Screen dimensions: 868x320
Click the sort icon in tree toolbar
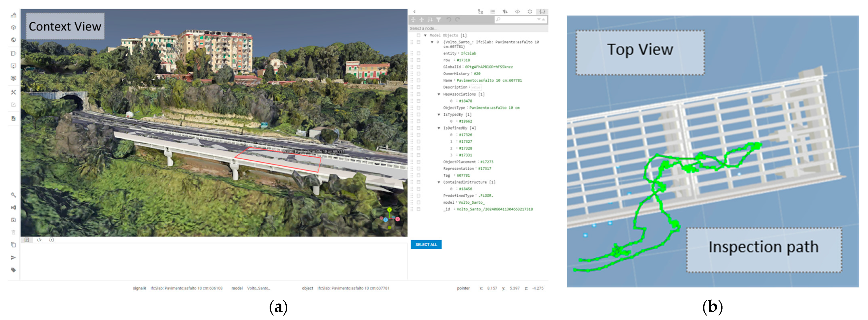(430, 20)
